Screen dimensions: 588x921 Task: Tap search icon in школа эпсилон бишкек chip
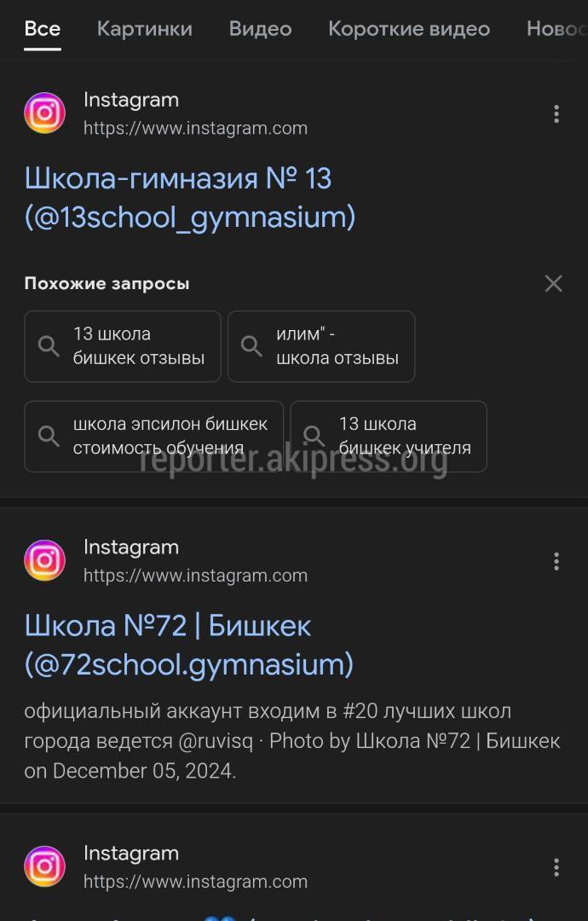point(49,437)
